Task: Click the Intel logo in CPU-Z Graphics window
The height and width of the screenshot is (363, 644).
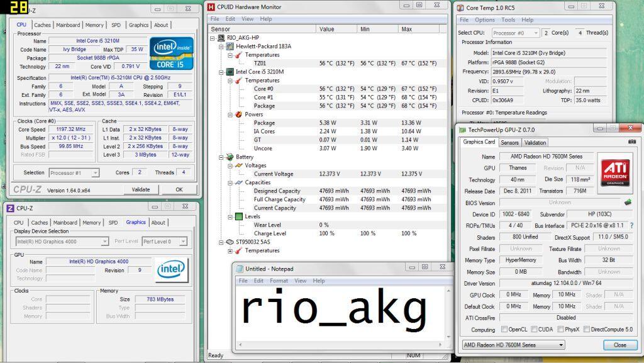Action: point(171,269)
